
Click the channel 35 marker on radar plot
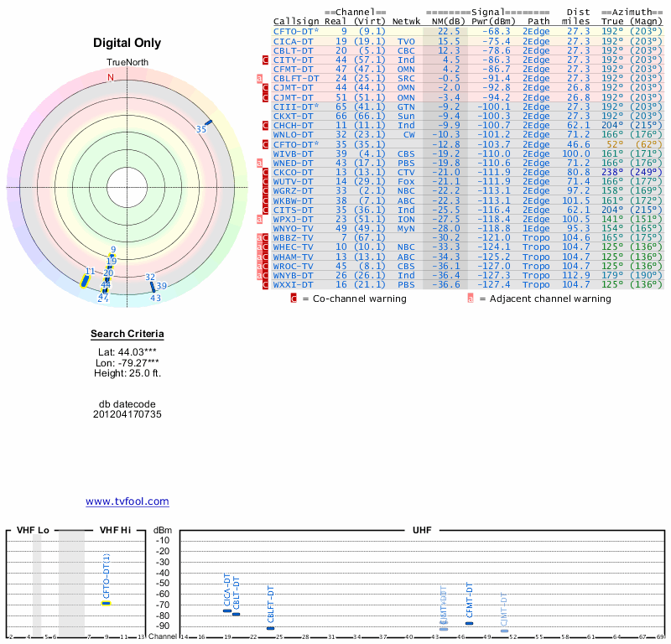click(x=210, y=122)
